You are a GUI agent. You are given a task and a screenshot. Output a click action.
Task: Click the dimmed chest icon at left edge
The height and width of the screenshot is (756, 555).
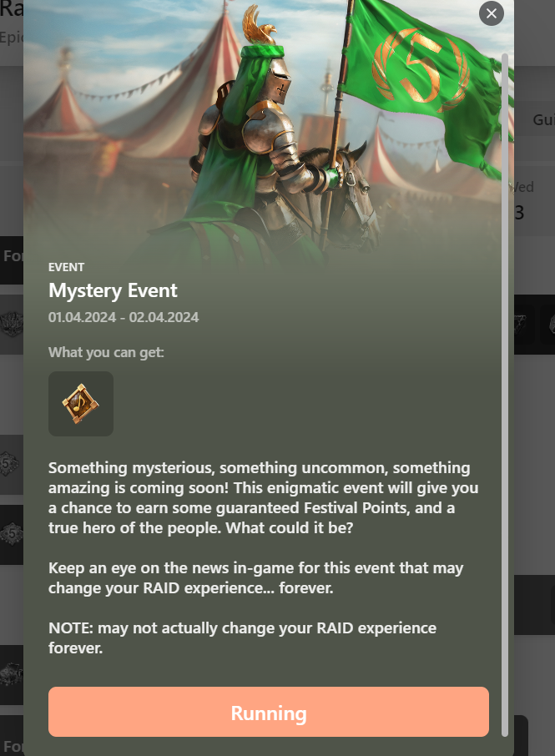tap(12, 673)
